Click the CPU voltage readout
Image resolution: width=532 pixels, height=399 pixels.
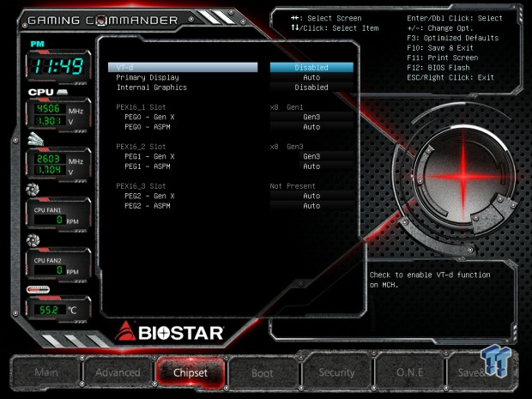50,121
